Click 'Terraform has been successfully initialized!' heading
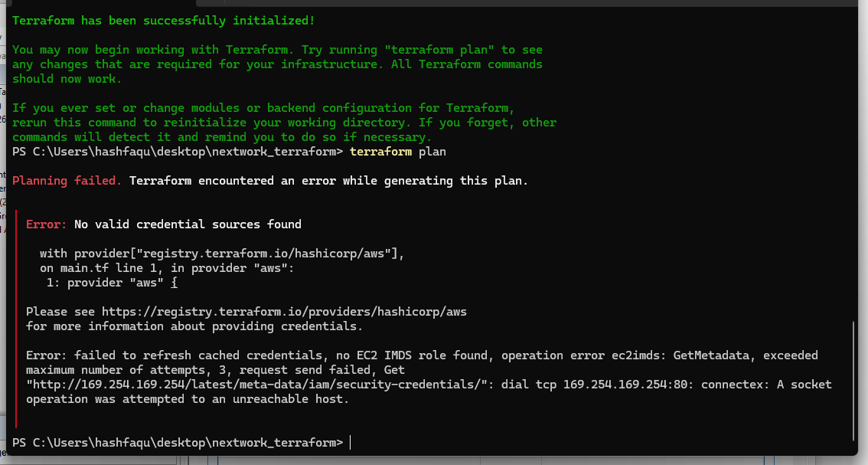The height and width of the screenshot is (465, 868). [x=163, y=21]
